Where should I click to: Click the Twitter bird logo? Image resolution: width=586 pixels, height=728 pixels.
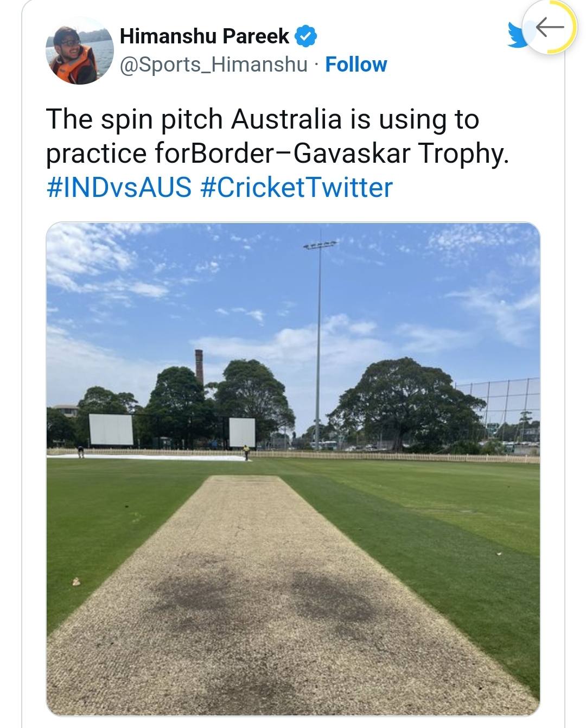(519, 35)
